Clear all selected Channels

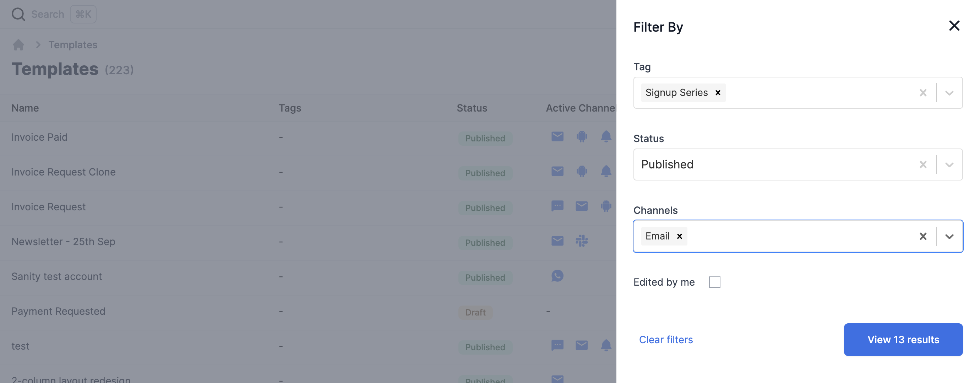923,236
